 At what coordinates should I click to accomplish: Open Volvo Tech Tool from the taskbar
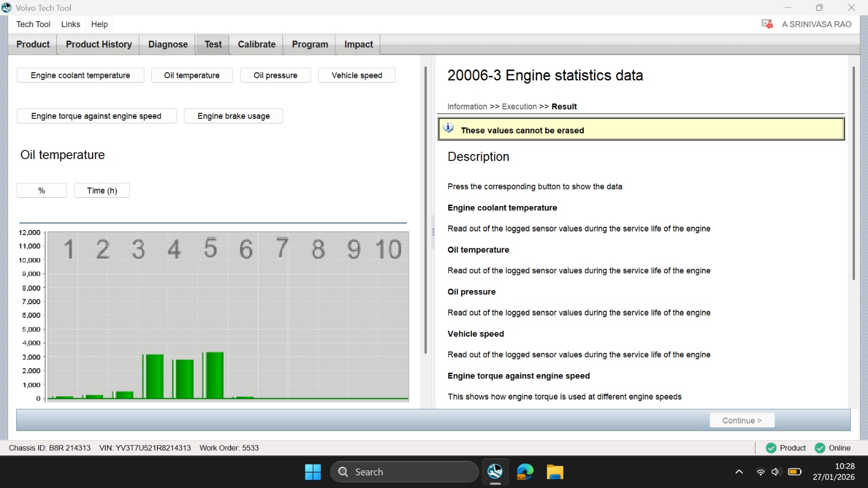coord(495,472)
